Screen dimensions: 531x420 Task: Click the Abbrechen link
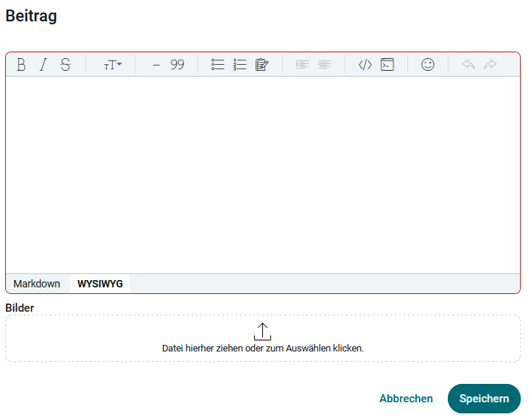point(406,399)
